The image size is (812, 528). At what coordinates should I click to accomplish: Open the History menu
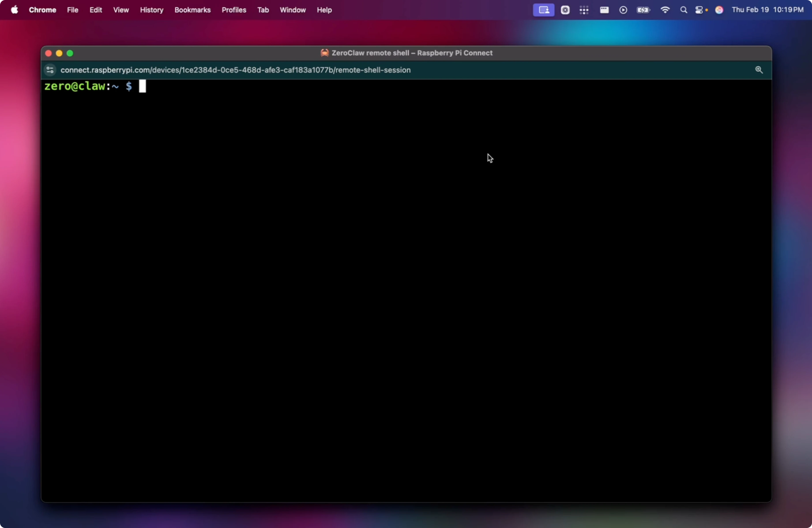152,10
